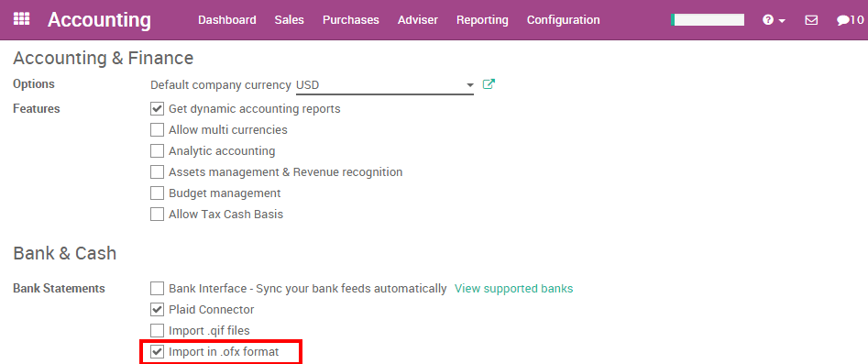Open the apps grid menu icon
Image resolution: width=868 pixels, height=364 pixels.
(21, 19)
